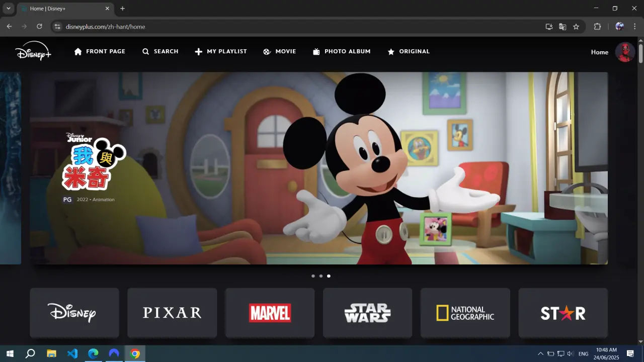Select the Home | Disney+ tab
The height and width of the screenshot is (362, 644).
pyautogui.click(x=64, y=9)
